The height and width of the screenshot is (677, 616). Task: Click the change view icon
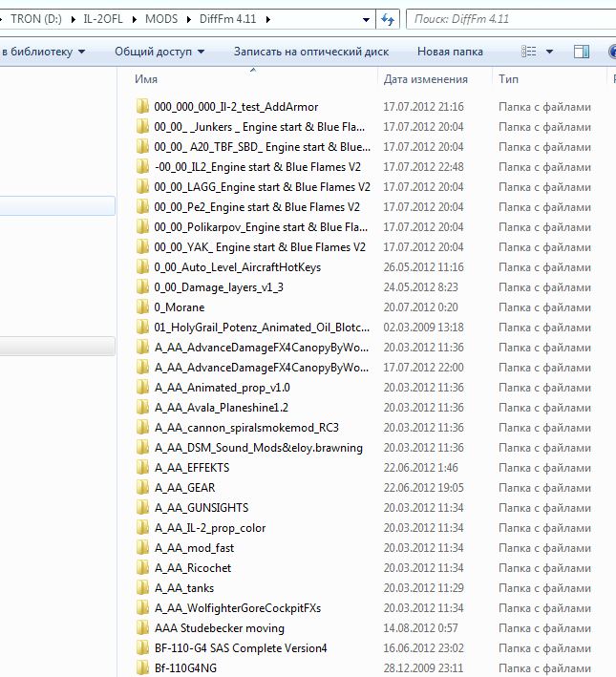[529, 52]
